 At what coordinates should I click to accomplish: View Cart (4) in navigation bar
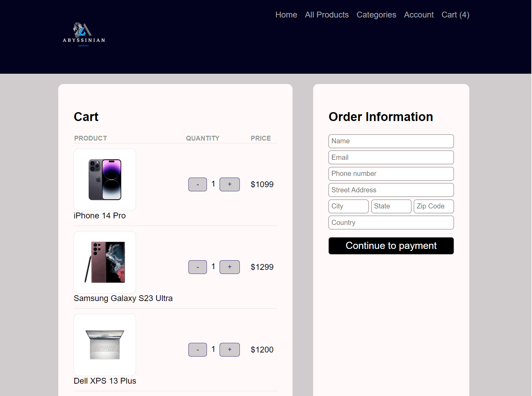click(455, 15)
